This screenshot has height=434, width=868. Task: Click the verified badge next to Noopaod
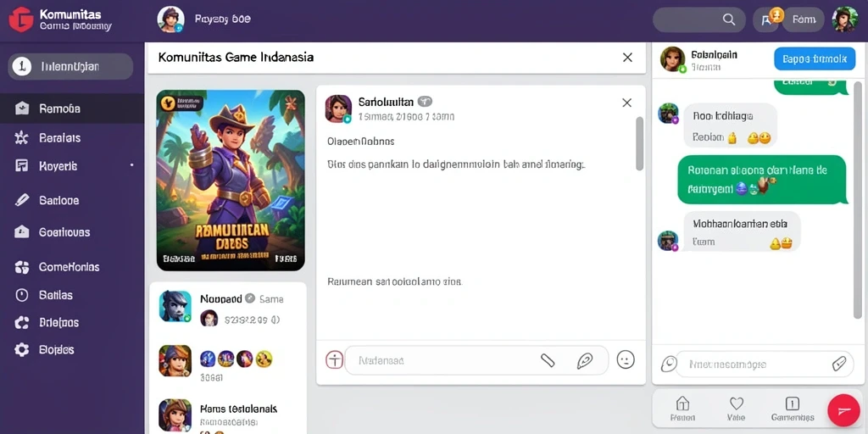(x=250, y=298)
